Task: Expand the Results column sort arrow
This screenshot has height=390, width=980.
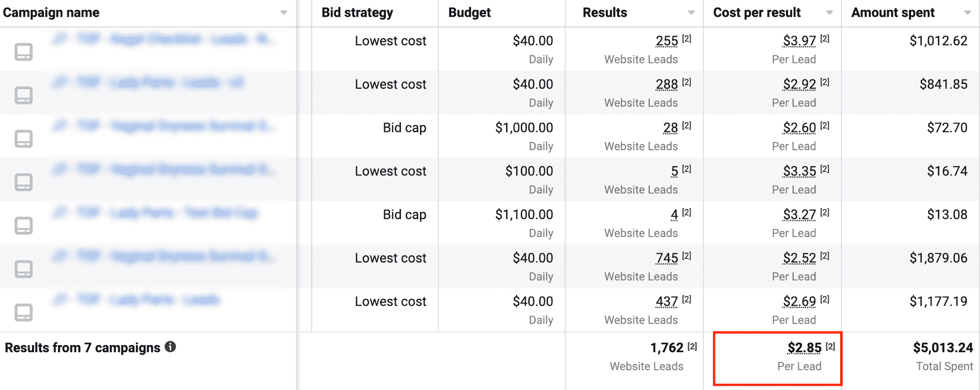Action: [x=691, y=13]
